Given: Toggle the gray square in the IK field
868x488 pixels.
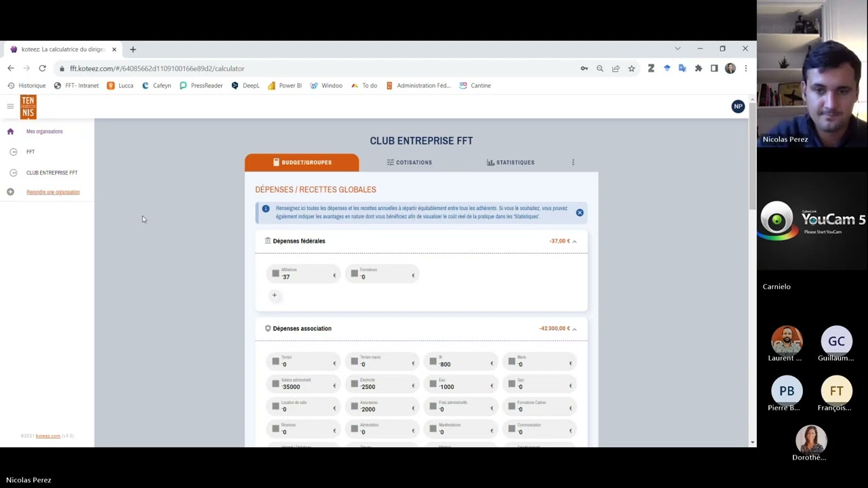Looking at the screenshot, I should 433,361.
